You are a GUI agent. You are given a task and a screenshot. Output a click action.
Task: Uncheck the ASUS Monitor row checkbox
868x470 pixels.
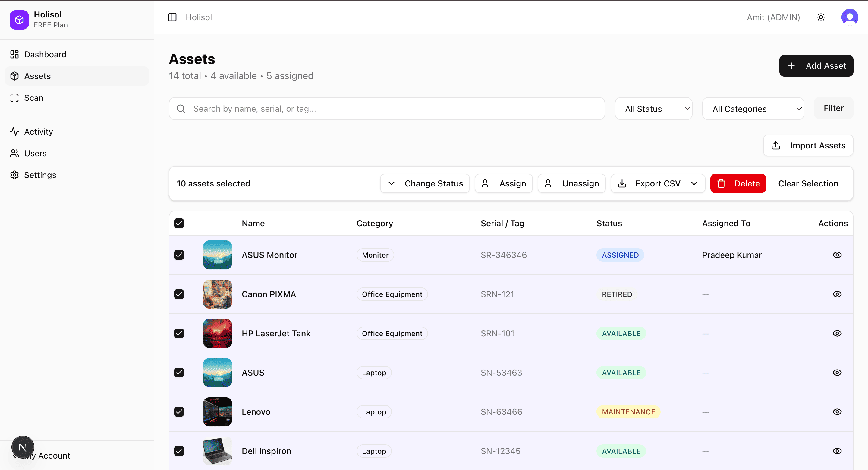click(179, 255)
